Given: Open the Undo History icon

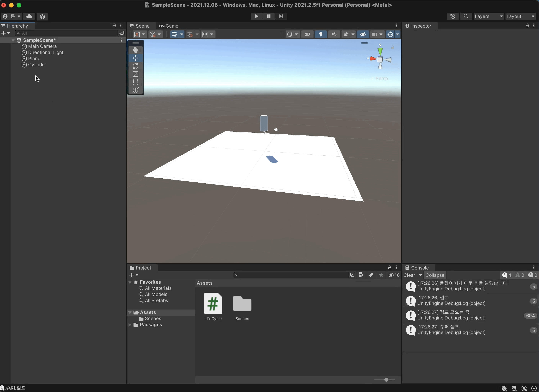Looking at the screenshot, I should pyautogui.click(x=452, y=16).
